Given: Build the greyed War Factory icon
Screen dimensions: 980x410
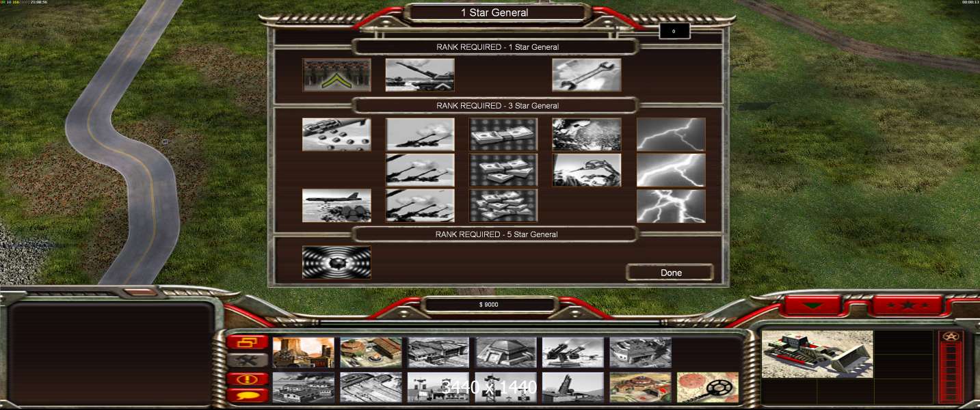Looking at the screenshot, I should tap(641, 353).
